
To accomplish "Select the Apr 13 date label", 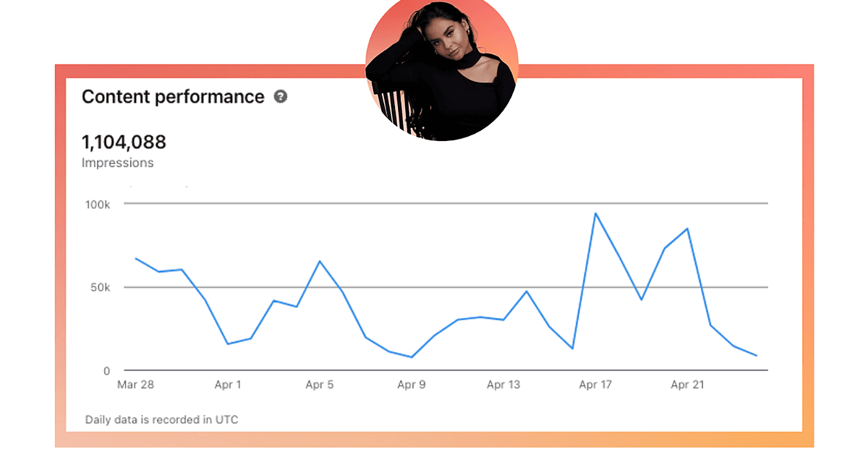I will point(503,385).
